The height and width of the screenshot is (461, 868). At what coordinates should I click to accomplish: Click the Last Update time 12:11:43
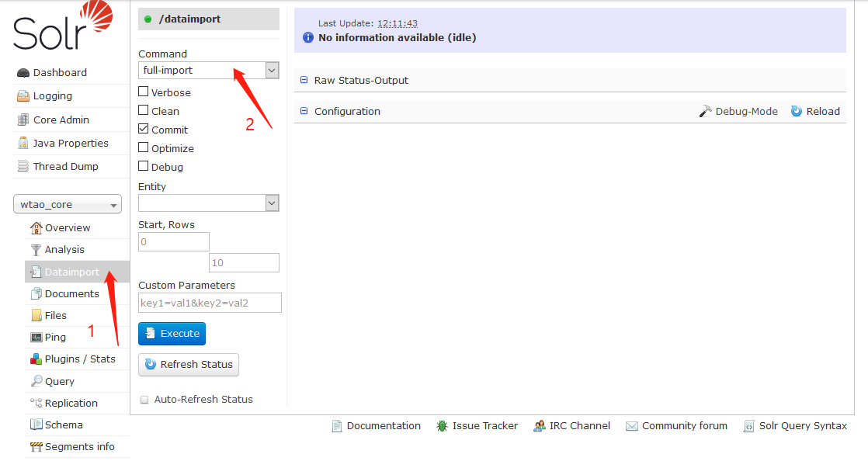398,23
